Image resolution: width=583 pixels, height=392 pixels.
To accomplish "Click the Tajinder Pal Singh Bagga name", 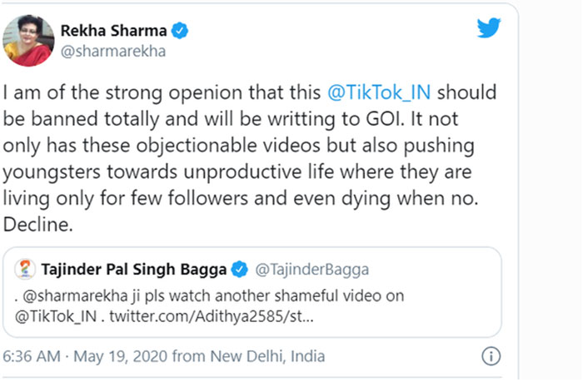I will (134, 269).
